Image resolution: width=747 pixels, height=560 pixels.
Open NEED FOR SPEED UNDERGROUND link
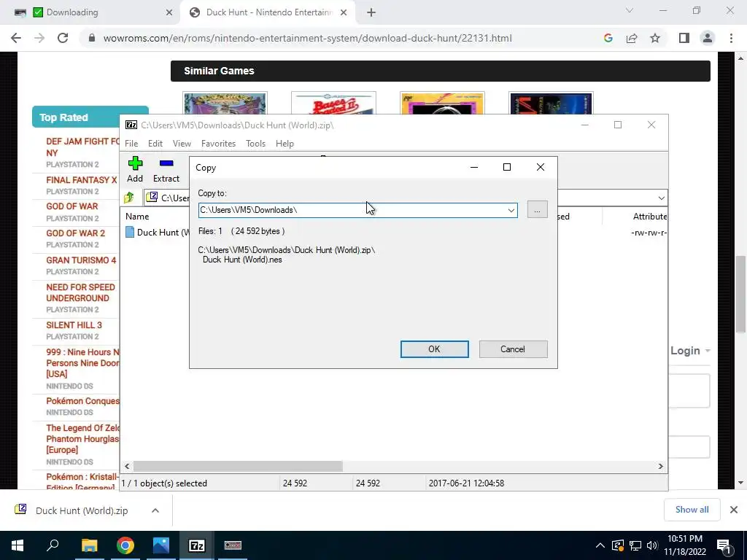(x=80, y=293)
